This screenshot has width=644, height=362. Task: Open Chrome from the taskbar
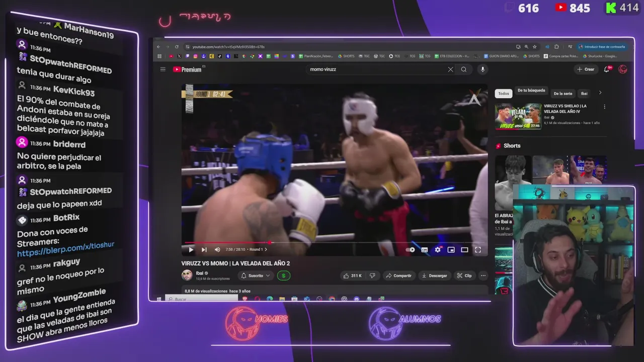click(332, 299)
